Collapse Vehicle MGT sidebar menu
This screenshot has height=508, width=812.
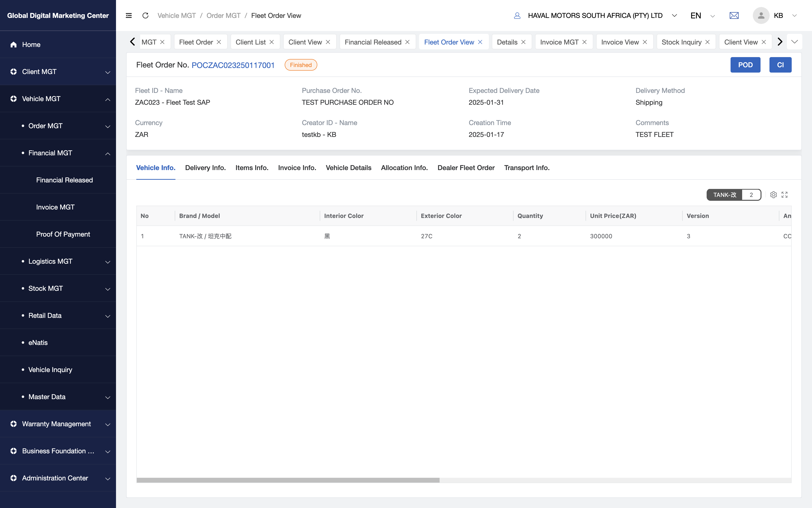(x=58, y=99)
